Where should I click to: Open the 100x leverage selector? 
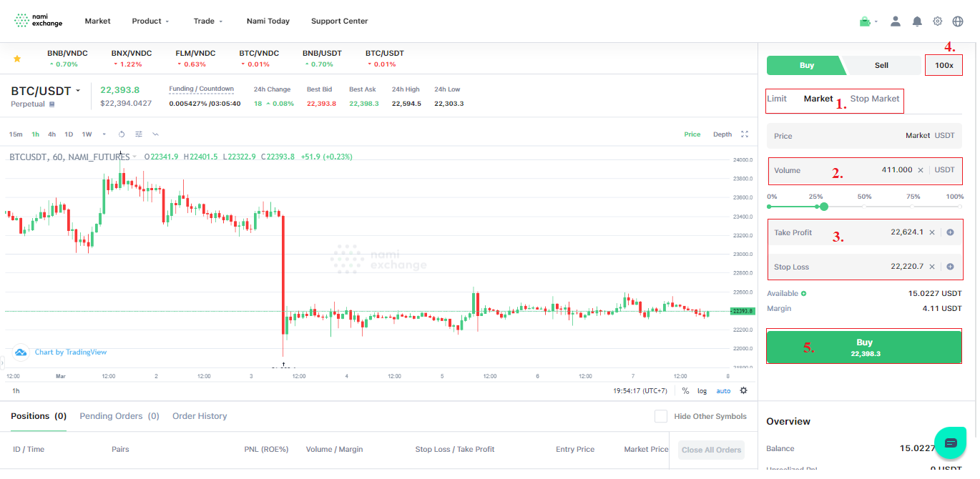(944, 65)
